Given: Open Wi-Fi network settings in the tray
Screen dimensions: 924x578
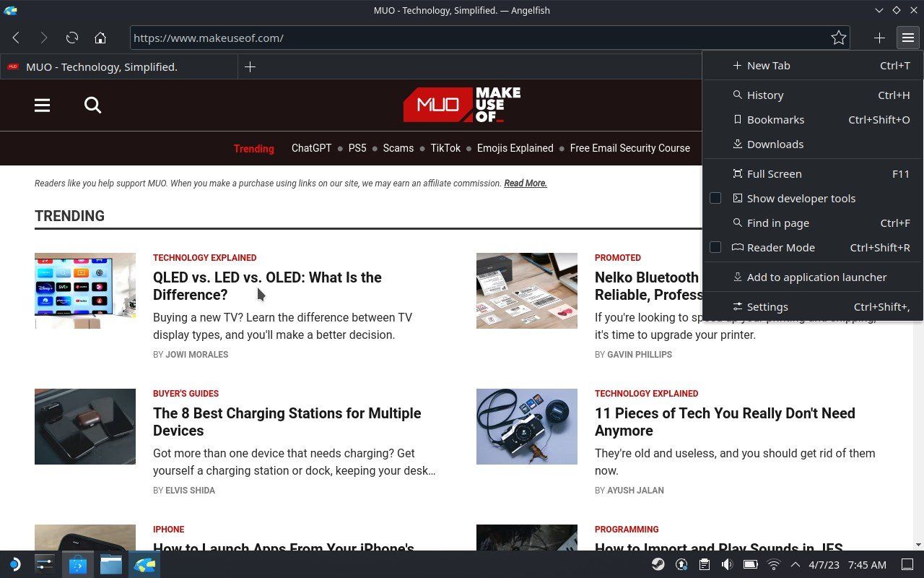Looking at the screenshot, I should (x=773, y=564).
